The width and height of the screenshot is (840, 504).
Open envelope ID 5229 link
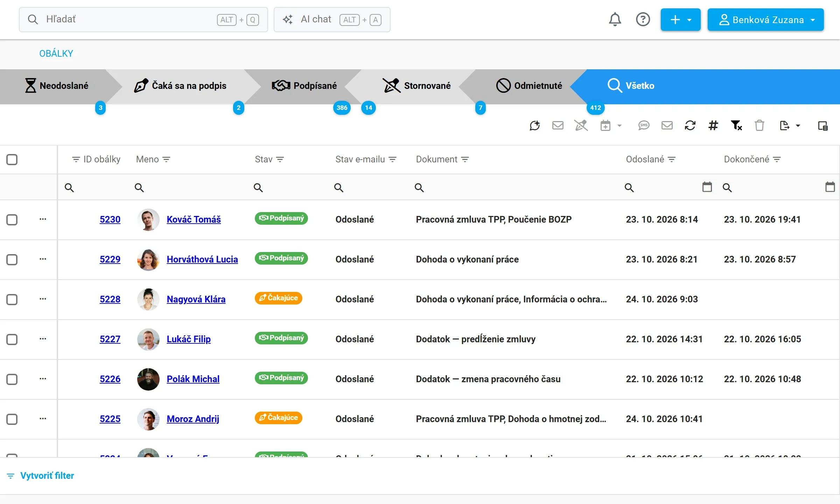point(110,259)
